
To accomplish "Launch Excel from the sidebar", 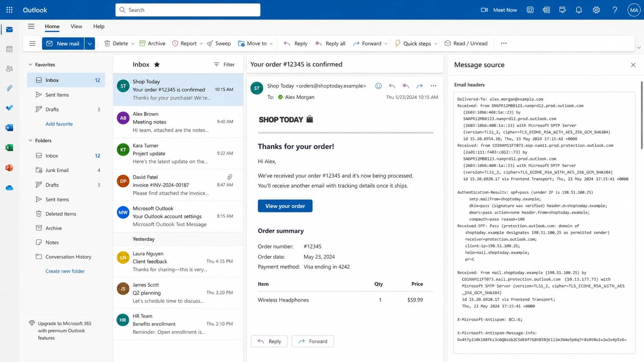I will [9, 148].
